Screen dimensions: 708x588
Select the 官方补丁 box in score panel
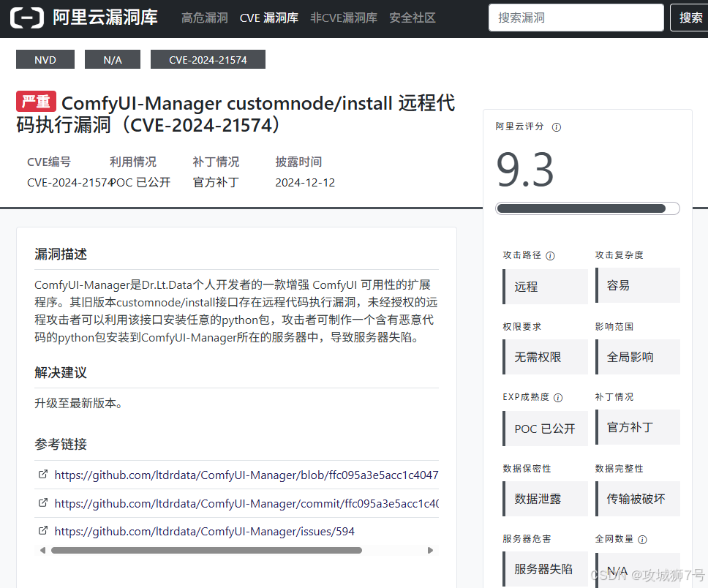pos(638,427)
